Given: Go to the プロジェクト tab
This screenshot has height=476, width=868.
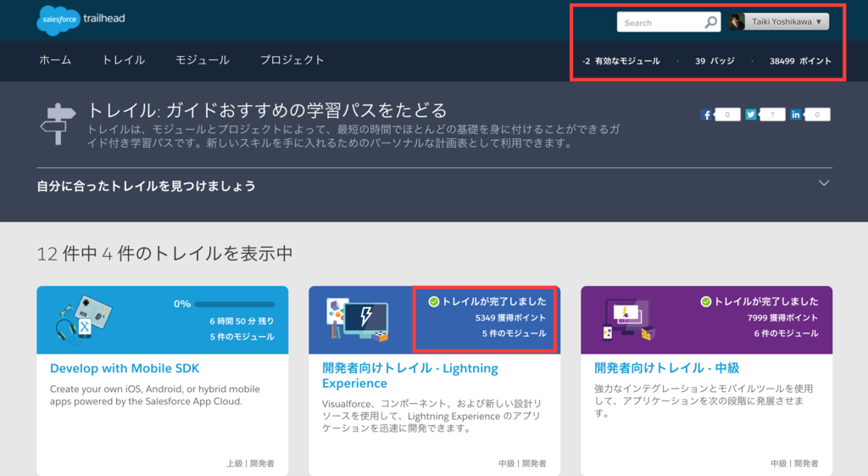Looking at the screenshot, I should tap(292, 60).
